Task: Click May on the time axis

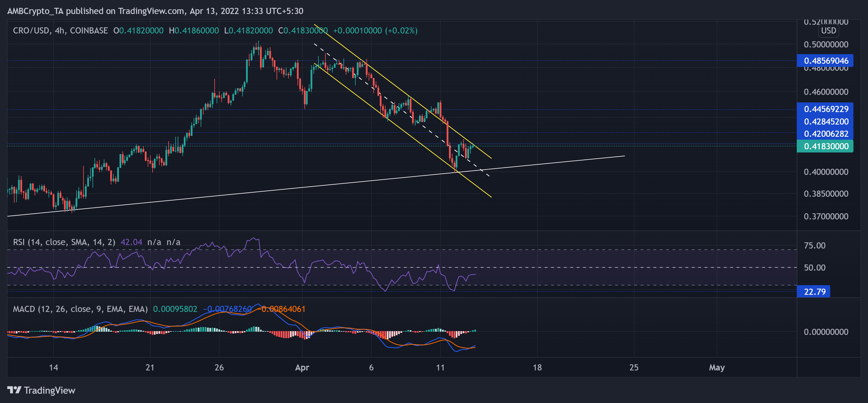Action: [717, 368]
